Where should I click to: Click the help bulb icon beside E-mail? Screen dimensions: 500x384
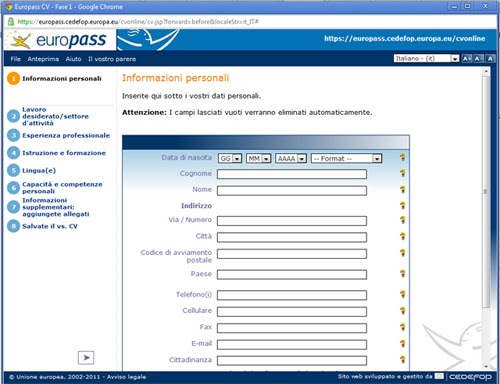tap(403, 343)
